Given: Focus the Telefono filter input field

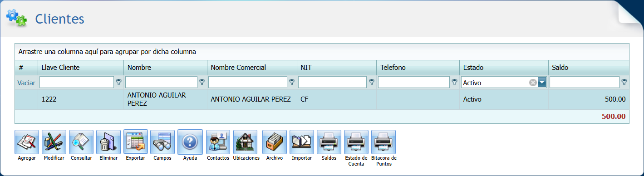Looking at the screenshot, I should 413,82.
